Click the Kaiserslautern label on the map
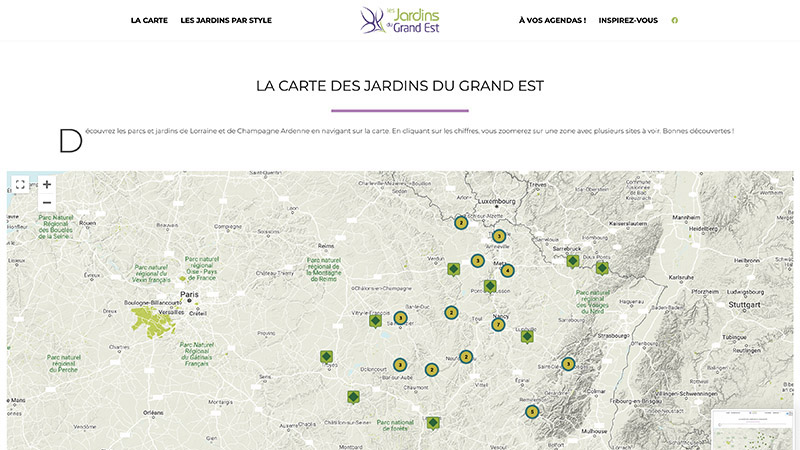 click(x=628, y=223)
